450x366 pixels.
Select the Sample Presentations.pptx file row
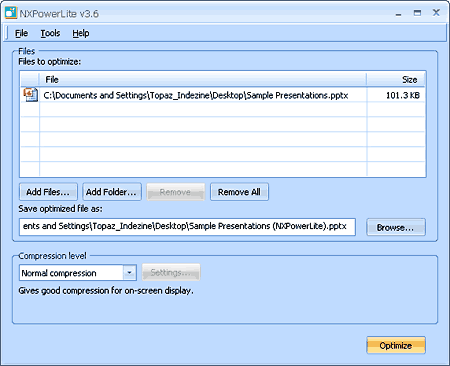click(x=223, y=95)
